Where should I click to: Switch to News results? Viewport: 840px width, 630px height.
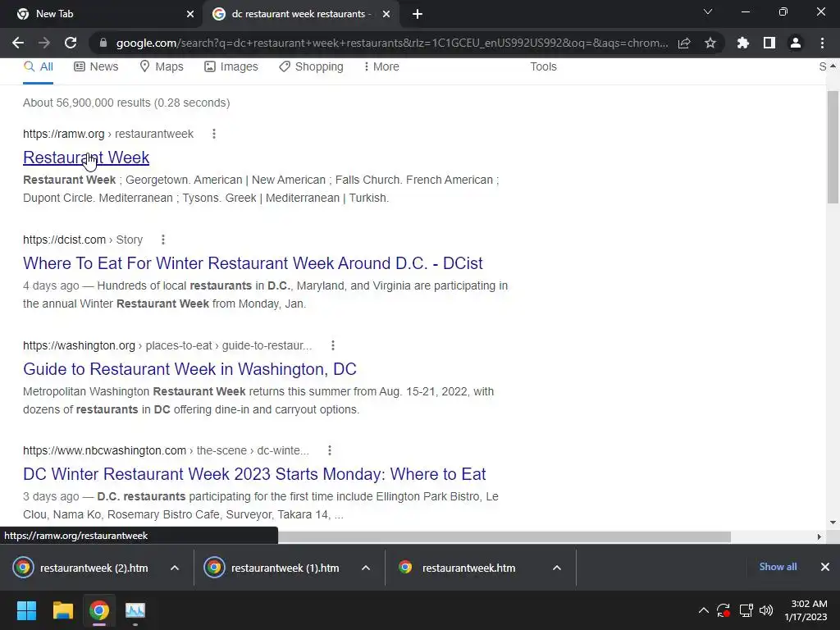coord(96,67)
